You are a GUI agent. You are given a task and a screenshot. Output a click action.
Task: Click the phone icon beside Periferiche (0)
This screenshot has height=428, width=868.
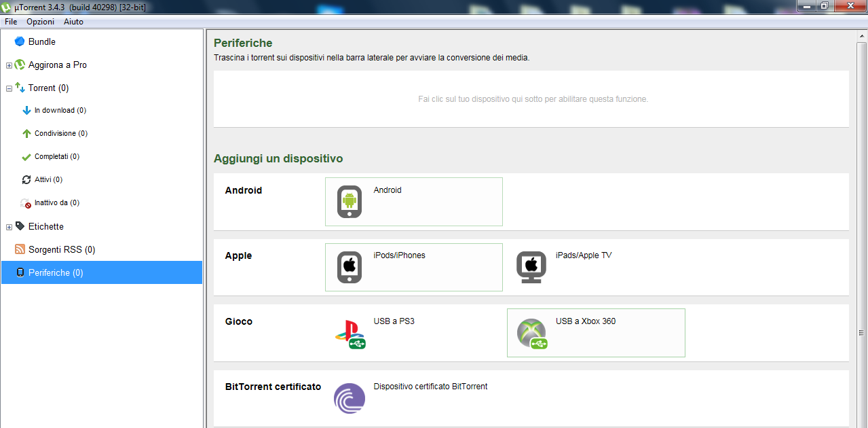point(20,272)
